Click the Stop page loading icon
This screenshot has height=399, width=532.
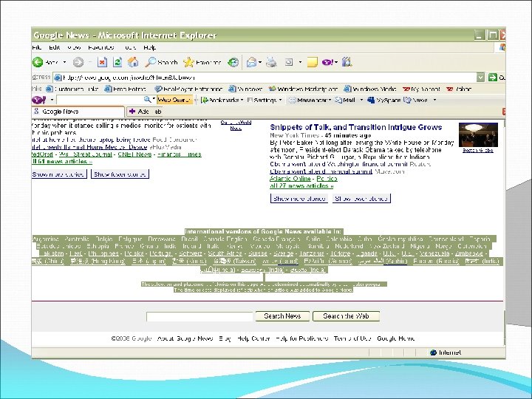click(102, 62)
